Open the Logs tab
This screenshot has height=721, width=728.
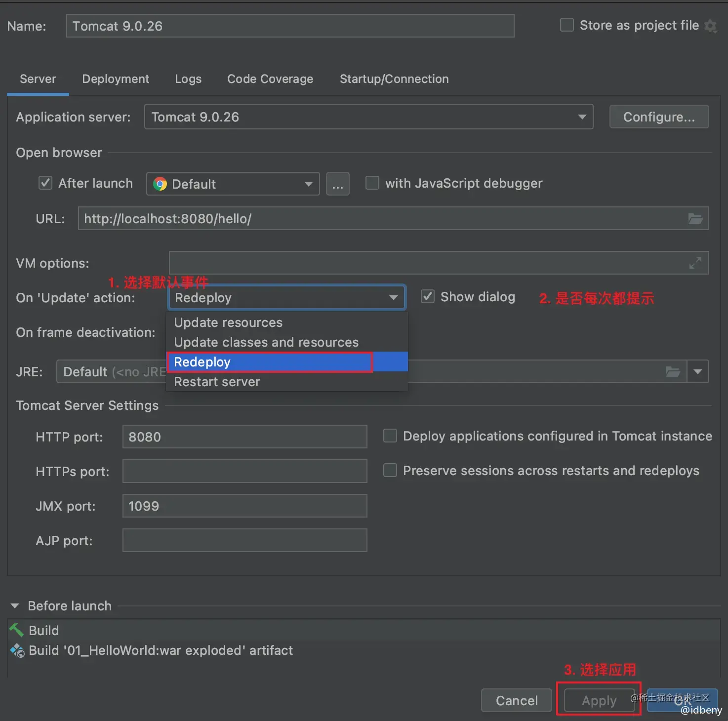click(188, 79)
